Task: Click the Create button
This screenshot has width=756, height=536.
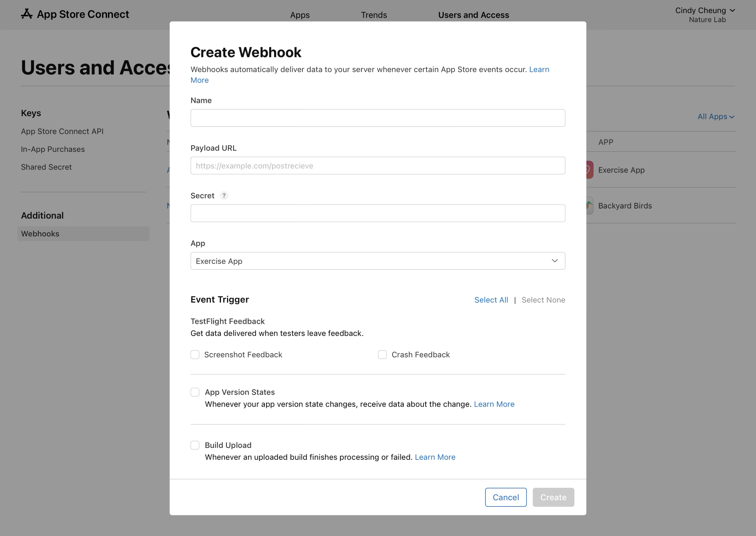Action: click(x=553, y=497)
